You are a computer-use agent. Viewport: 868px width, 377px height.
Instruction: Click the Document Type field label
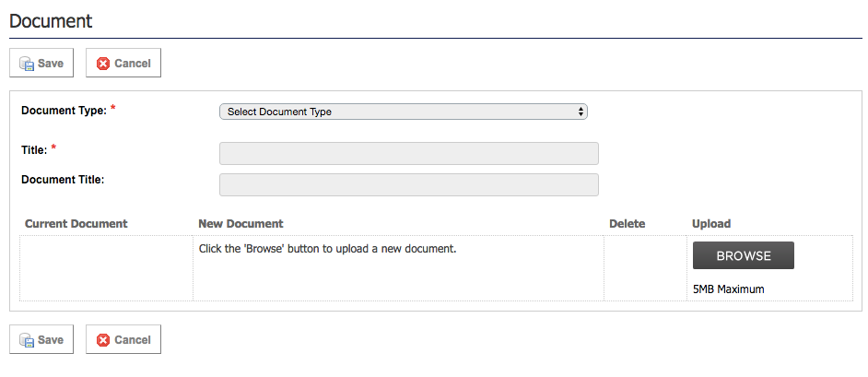(64, 111)
